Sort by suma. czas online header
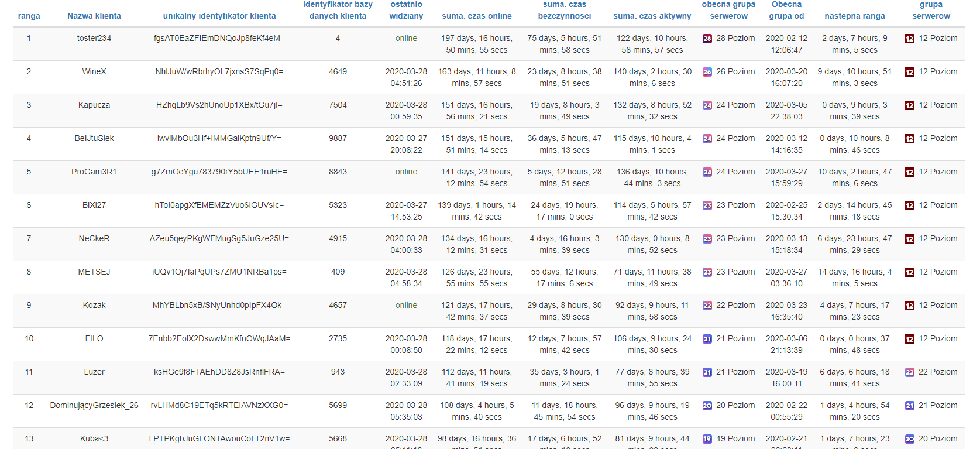 coord(477,16)
